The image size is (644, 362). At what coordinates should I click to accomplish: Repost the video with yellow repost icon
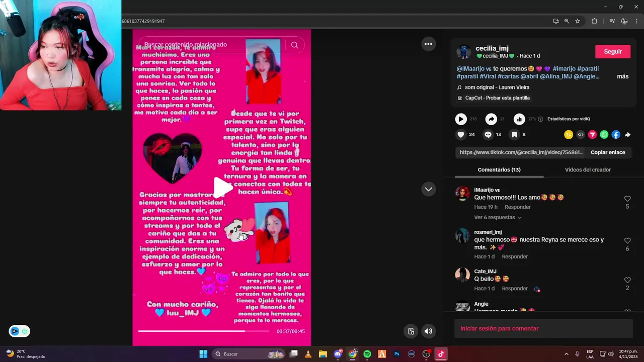coord(569,135)
